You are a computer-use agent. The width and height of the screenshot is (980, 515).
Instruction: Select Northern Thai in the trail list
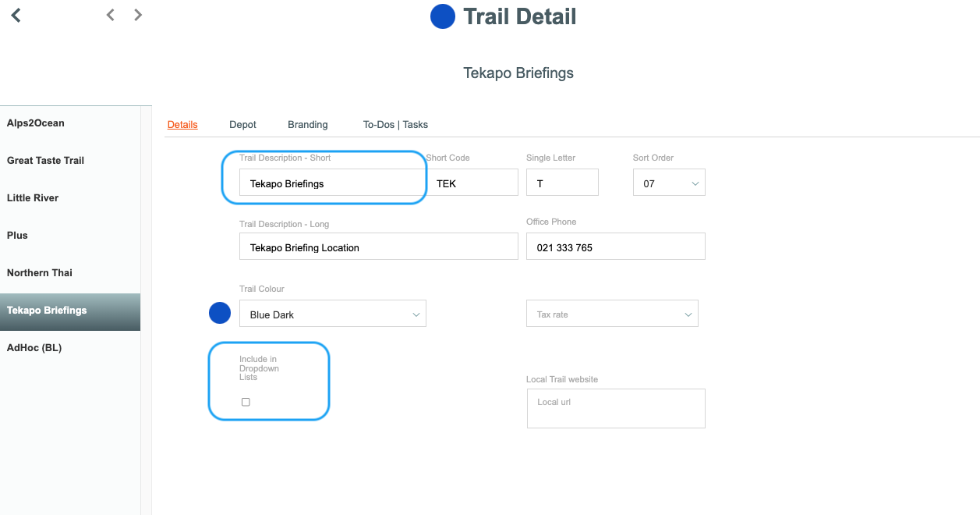tap(70, 273)
